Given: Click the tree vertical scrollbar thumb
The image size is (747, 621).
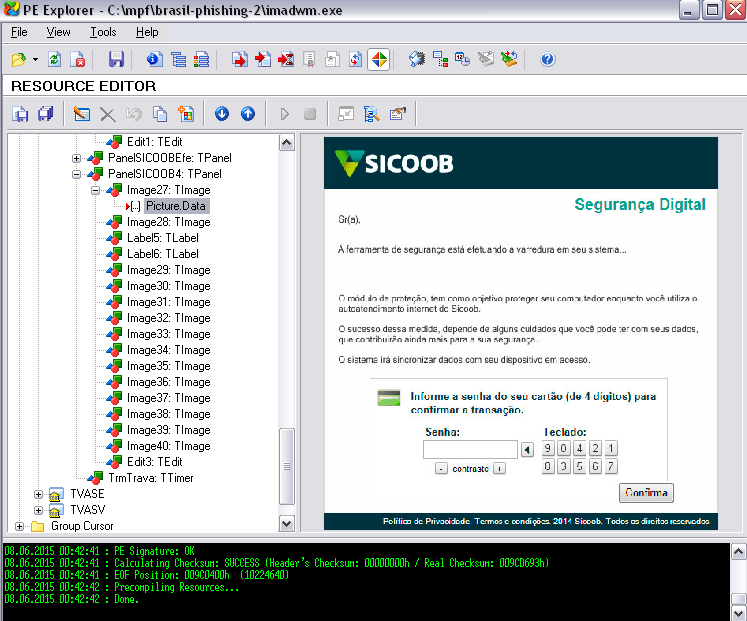Looking at the screenshot, I should 286,467.
